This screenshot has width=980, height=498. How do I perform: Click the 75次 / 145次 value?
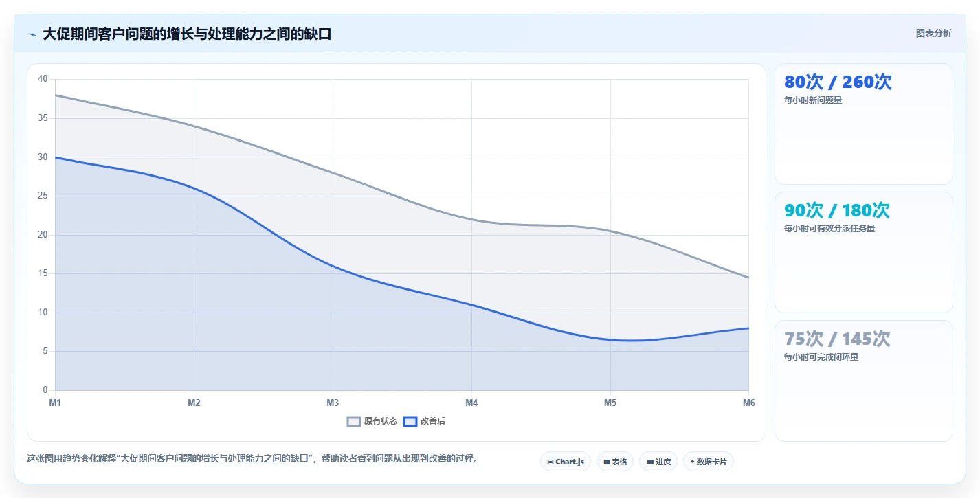coord(837,339)
